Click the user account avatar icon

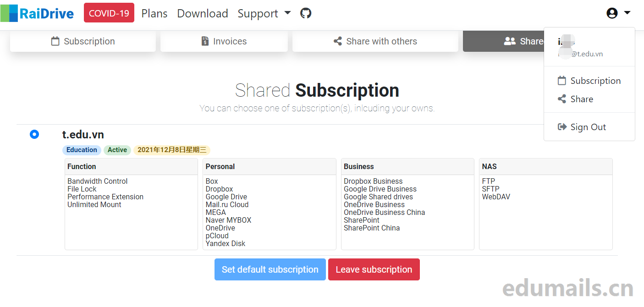tap(612, 13)
